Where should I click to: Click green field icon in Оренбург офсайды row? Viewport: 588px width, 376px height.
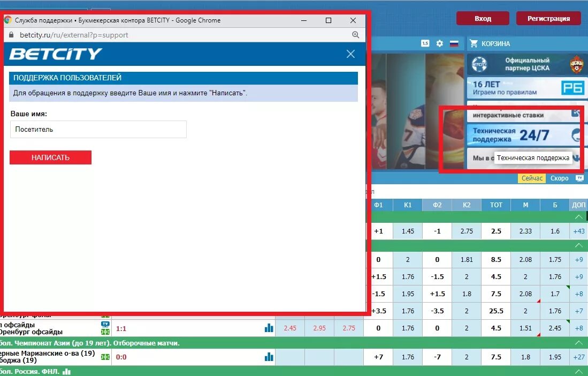[x=105, y=332]
